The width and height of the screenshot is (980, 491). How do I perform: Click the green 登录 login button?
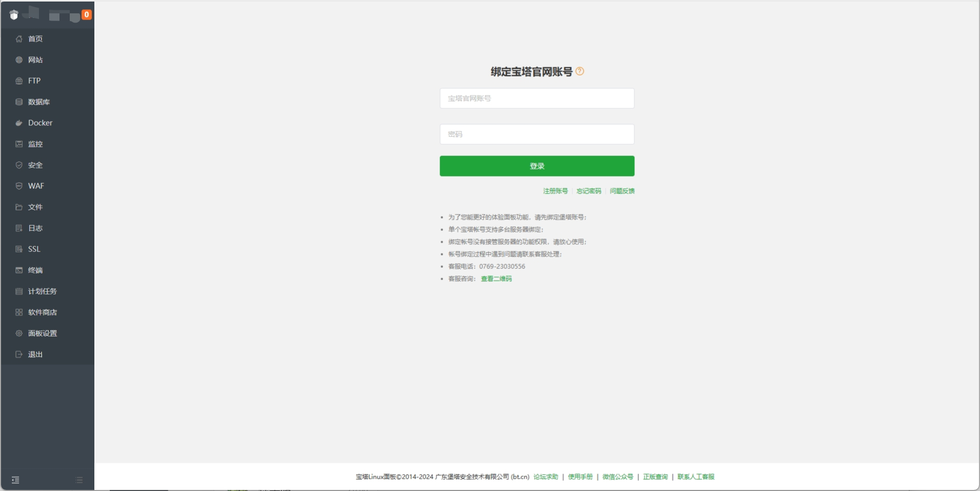coord(536,166)
